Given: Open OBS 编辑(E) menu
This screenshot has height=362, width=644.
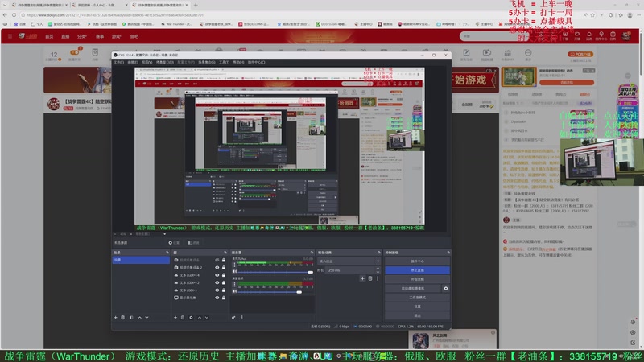Looking at the screenshot, I should tap(133, 63).
